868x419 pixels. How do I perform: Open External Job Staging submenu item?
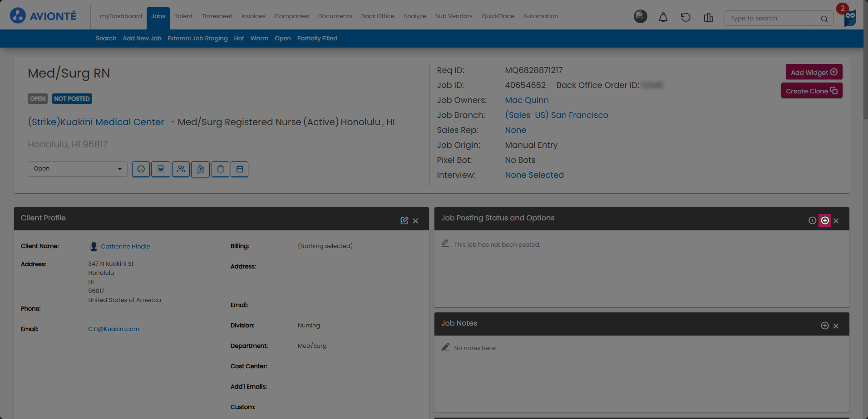click(197, 39)
